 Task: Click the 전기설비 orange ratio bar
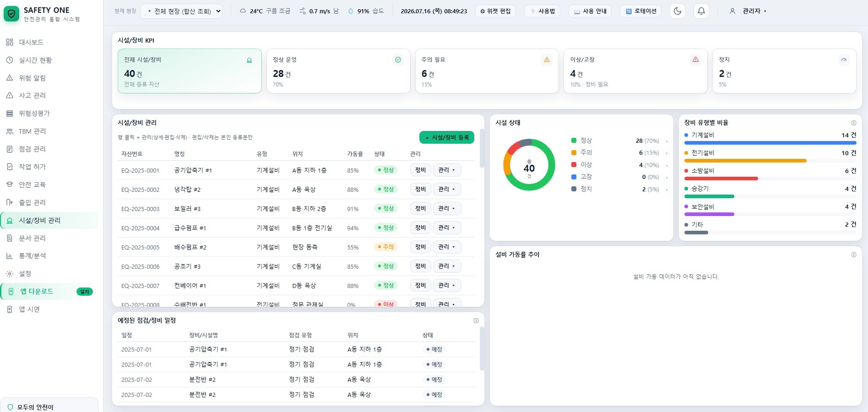(x=745, y=161)
